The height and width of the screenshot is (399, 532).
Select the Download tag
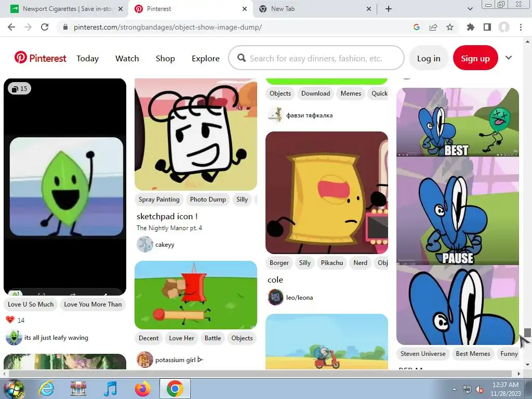click(315, 94)
